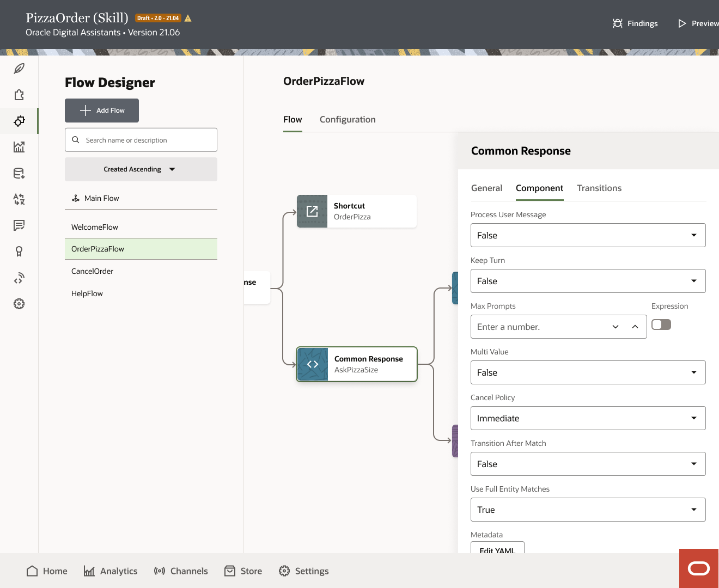Switch to the Flow tab
Image resolution: width=719 pixels, height=588 pixels.
(293, 119)
